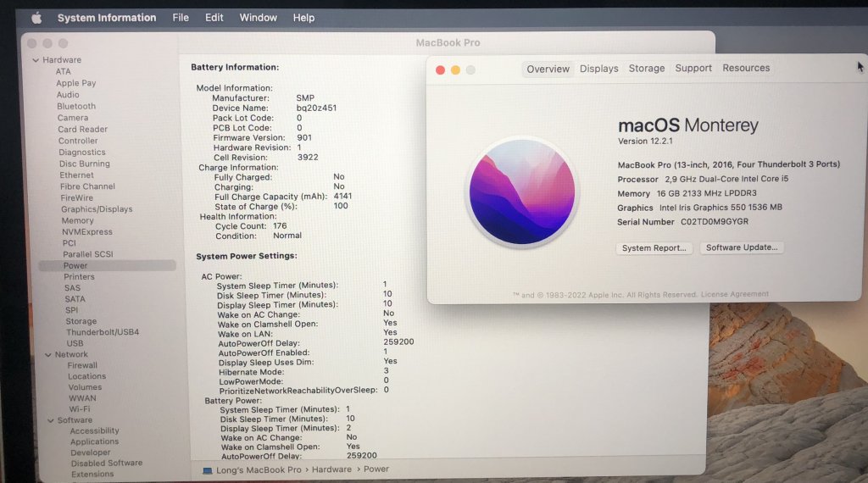
Task: Open the File menu
Action: point(181,18)
